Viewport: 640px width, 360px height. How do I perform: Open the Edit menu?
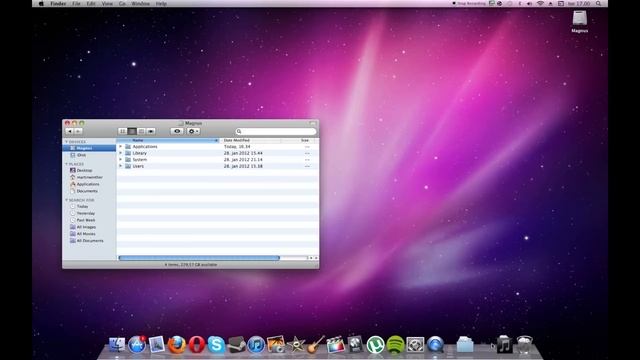coord(91,4)
